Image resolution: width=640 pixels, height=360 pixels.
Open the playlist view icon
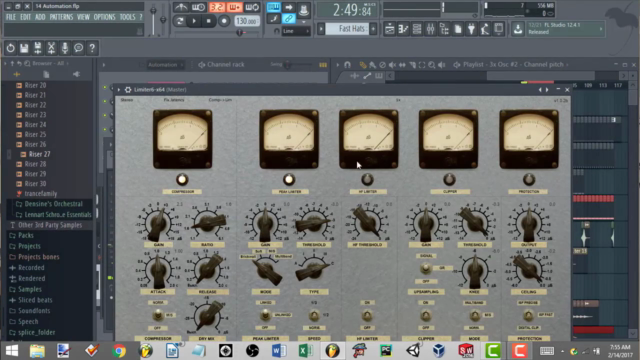point(389,29)
